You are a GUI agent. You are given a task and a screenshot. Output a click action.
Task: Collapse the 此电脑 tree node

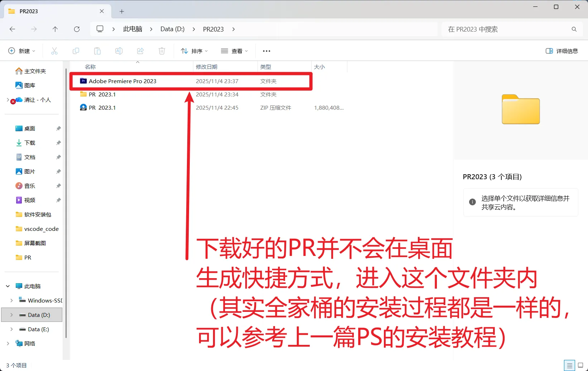click(8, 286)
